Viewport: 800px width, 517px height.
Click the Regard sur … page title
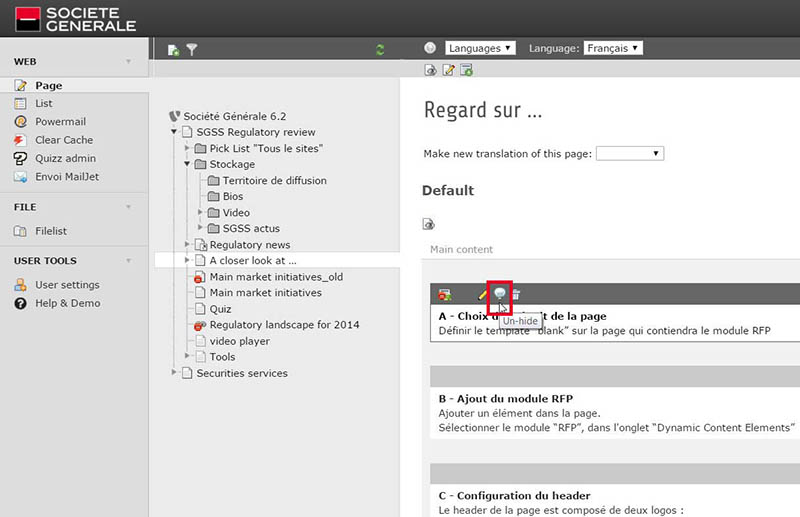click(x=483, y=110)
